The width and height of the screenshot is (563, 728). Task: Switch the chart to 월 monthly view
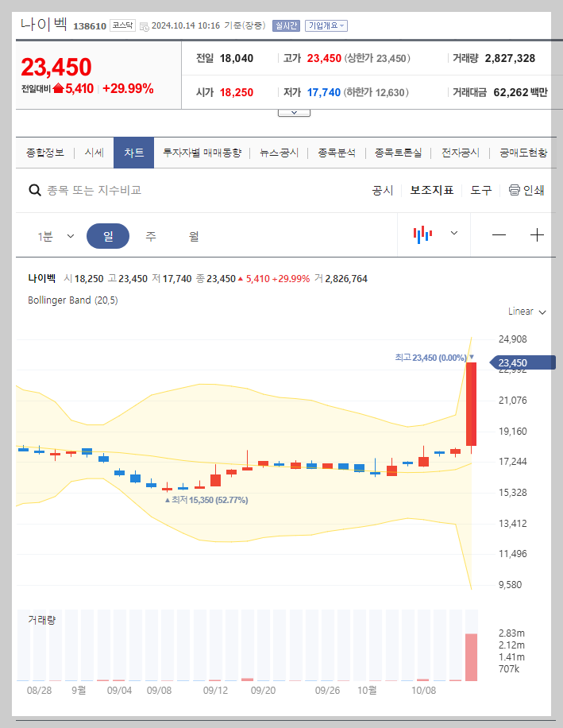[192, 234]
